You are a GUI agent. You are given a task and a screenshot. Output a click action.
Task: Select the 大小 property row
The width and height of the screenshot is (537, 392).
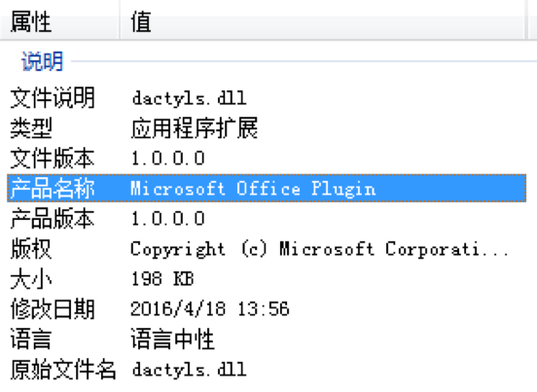(267, 278)
